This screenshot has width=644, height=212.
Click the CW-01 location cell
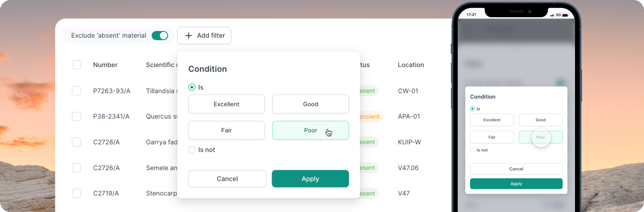pyautogui.click(x=408, y=91)
